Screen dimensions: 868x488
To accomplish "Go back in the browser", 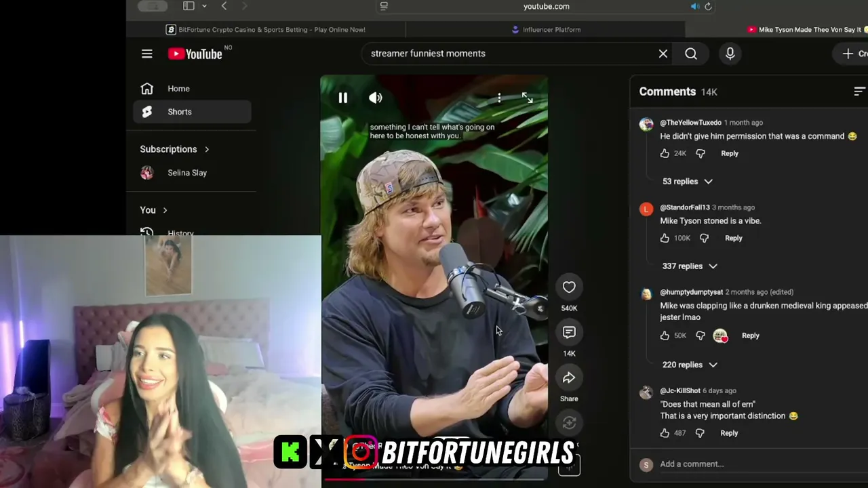I will pyautogui.click(x=224, y=6).
